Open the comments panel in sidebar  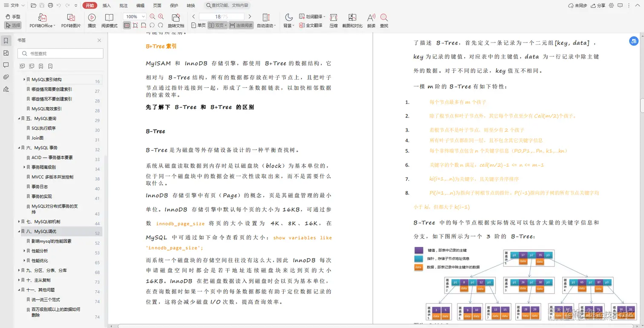click(x=6, y=64)
